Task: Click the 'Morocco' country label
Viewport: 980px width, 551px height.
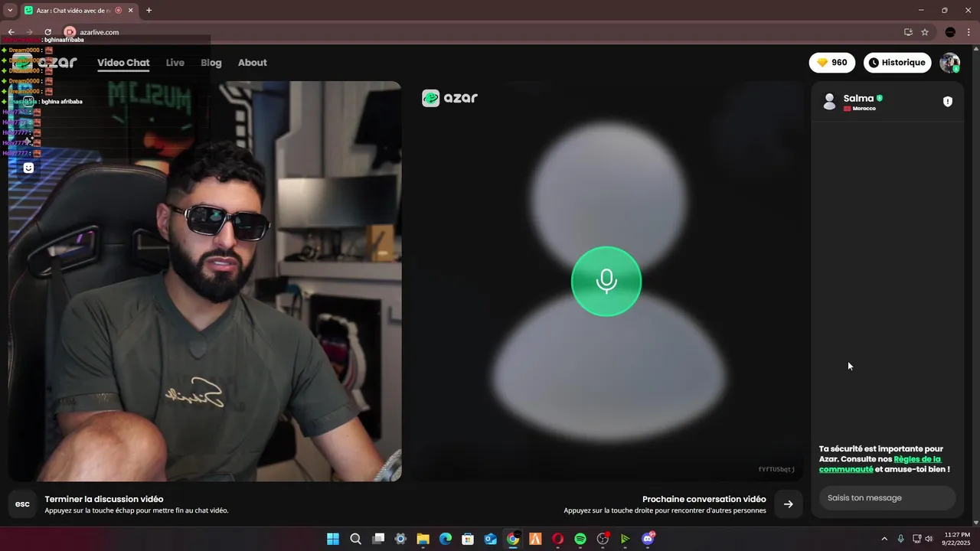Action: pos(864,109)
